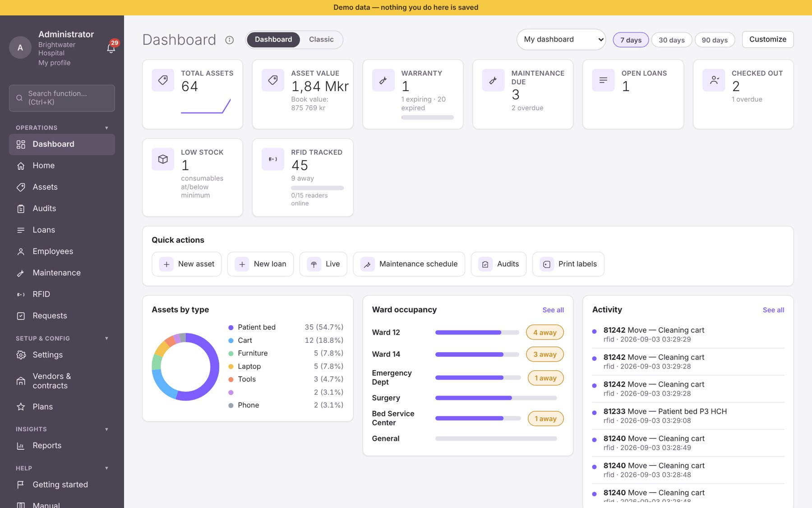Click the Cart legend row

pyautogui.click(x=286, y=340)
